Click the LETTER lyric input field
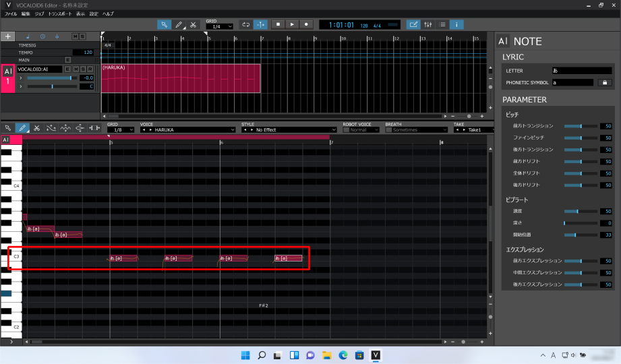This screenshot has height=364, width=621. [x=582, y=71]
